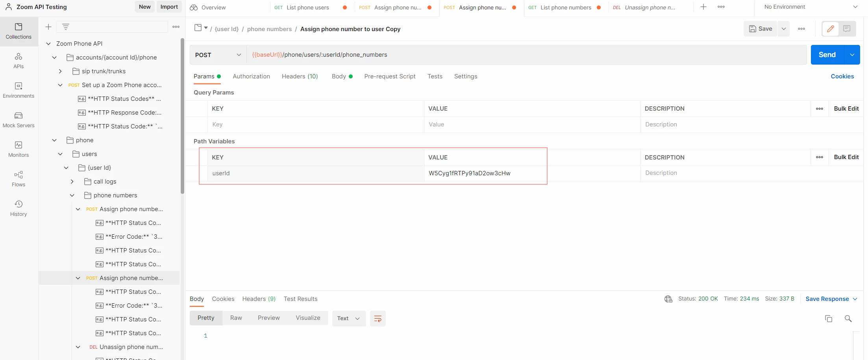Open the History sidebar panel
Image resolution: width=868 pixels, height=360 pixels.
[19, 208]
